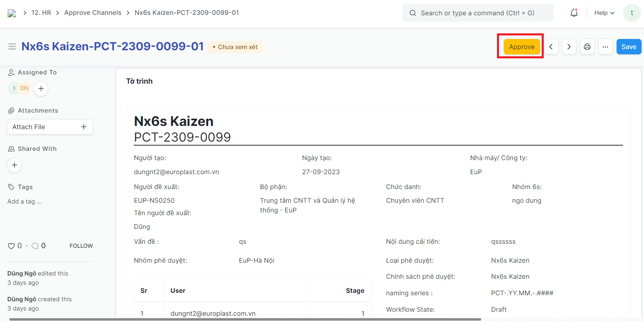Open the notifications bell

(x=574, y=13)
